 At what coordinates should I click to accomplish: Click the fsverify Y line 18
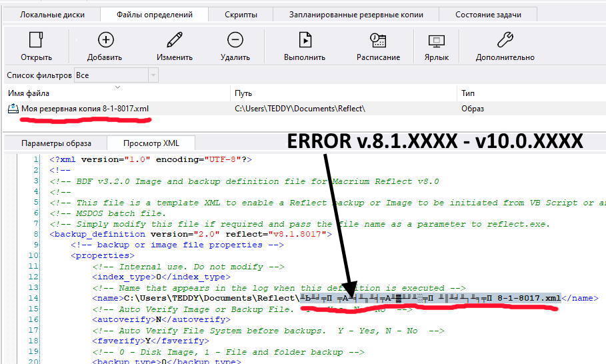point(151,341)
